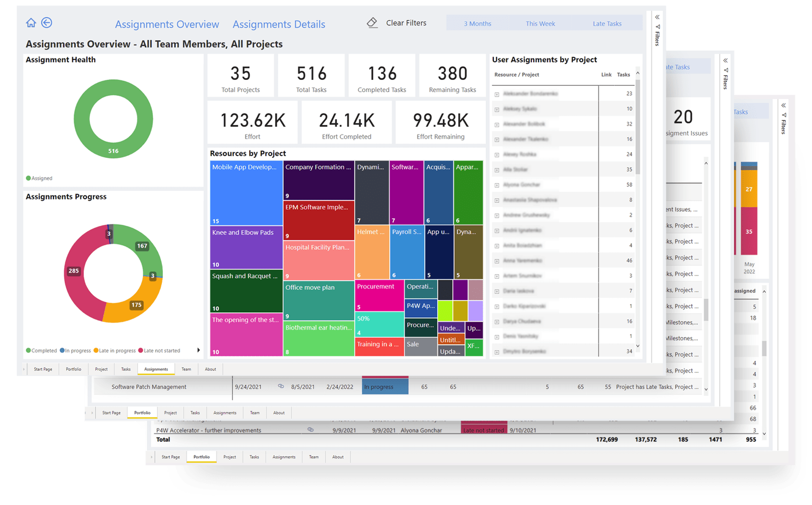Click the funnel Filters icon in front window
Image resolution: width=812 pixels, height=505 pixels.
(x=657, y=27)
